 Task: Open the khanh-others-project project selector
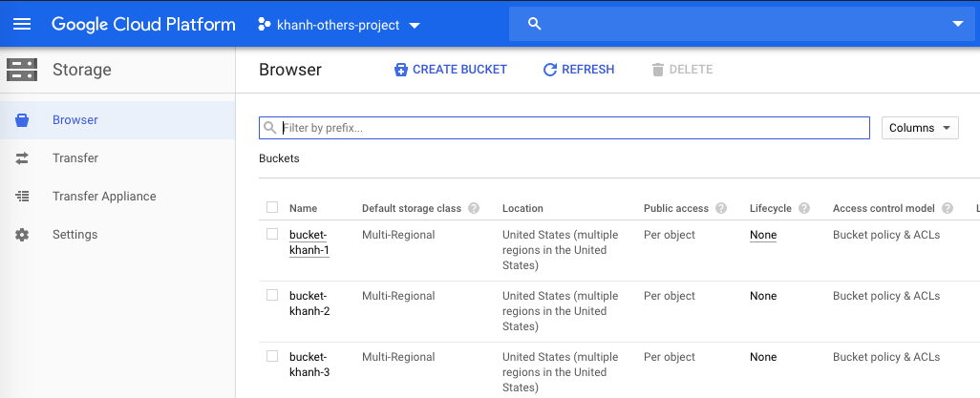(339, 25)
